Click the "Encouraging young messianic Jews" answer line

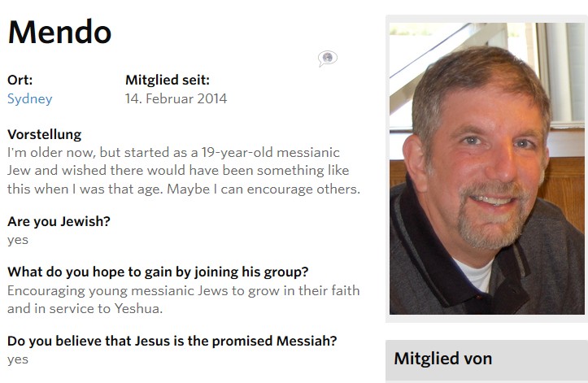point(183,291)
